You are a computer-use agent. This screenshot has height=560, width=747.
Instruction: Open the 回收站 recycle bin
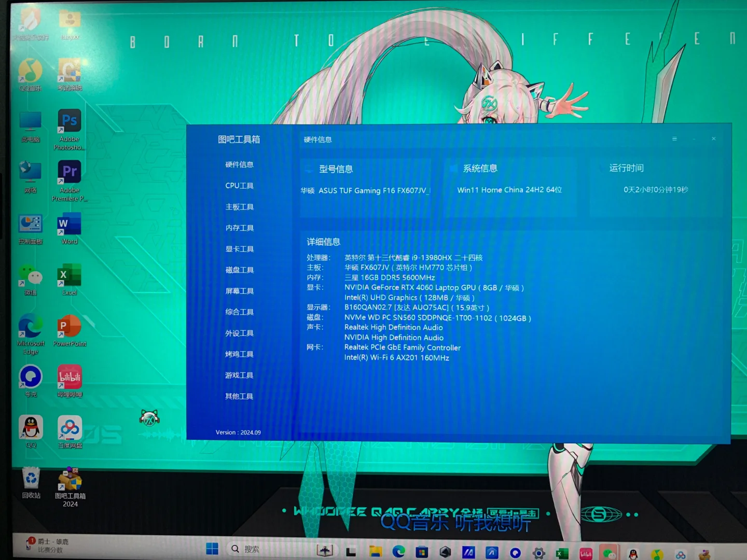pyautogui.click(x=31, y=478)
